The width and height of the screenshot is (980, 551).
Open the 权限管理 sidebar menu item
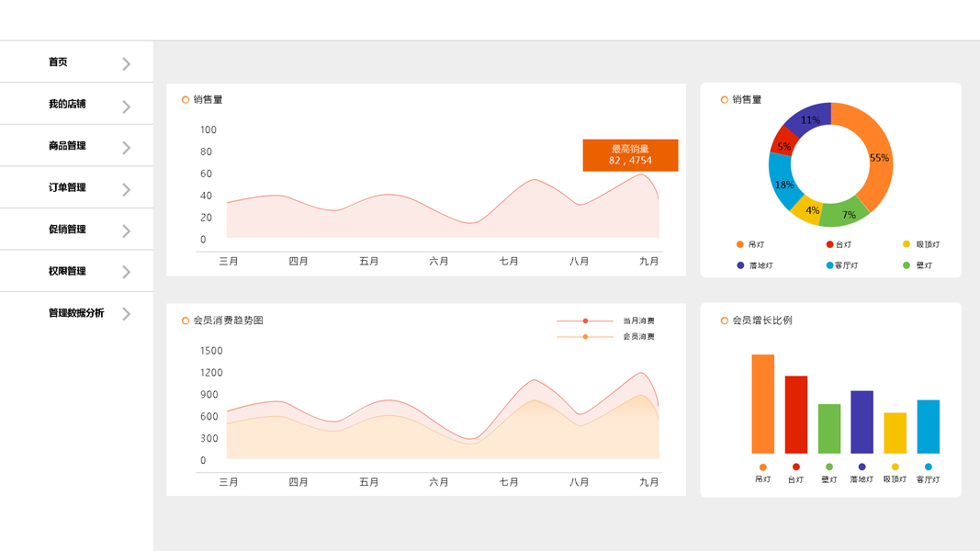(76, 271)
